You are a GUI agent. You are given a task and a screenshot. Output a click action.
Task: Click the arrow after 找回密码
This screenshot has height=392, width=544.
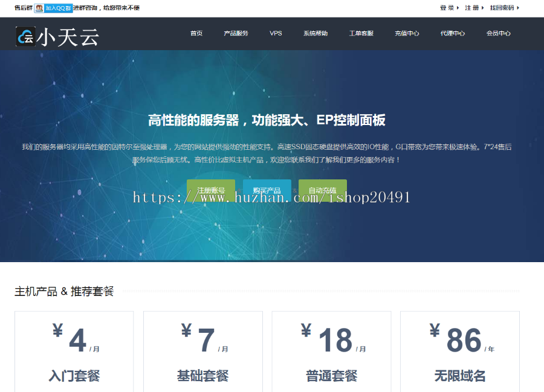518,8
